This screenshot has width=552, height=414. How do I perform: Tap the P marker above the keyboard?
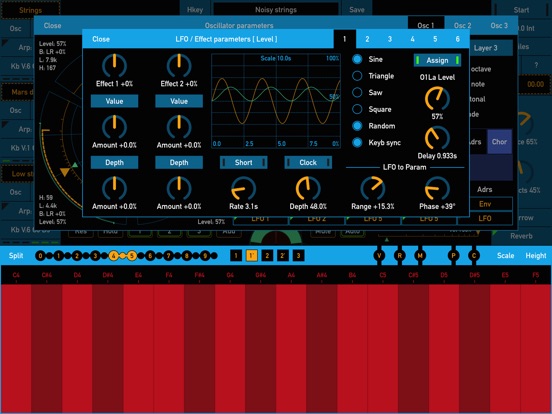[x=453, y=256]
